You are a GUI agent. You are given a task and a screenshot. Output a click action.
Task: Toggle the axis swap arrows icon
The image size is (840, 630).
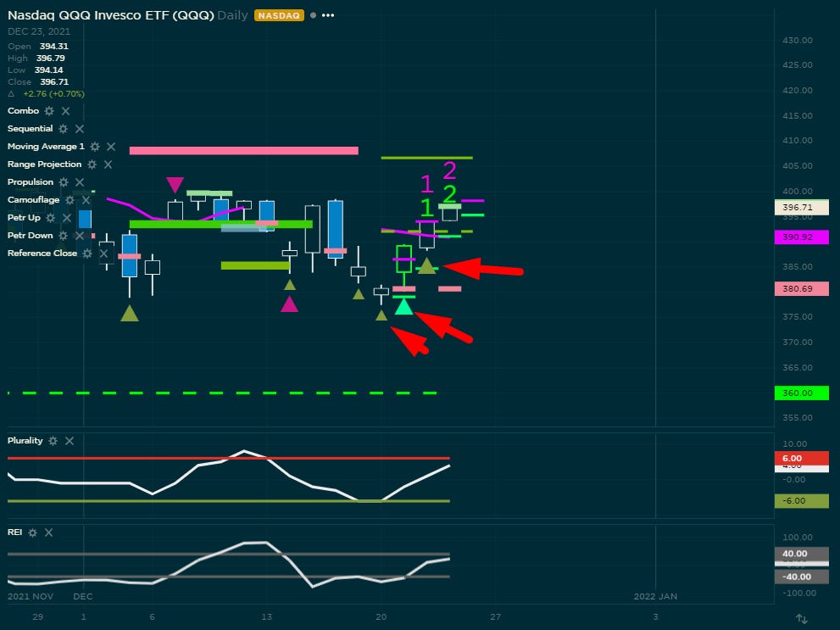click(801, 619)
